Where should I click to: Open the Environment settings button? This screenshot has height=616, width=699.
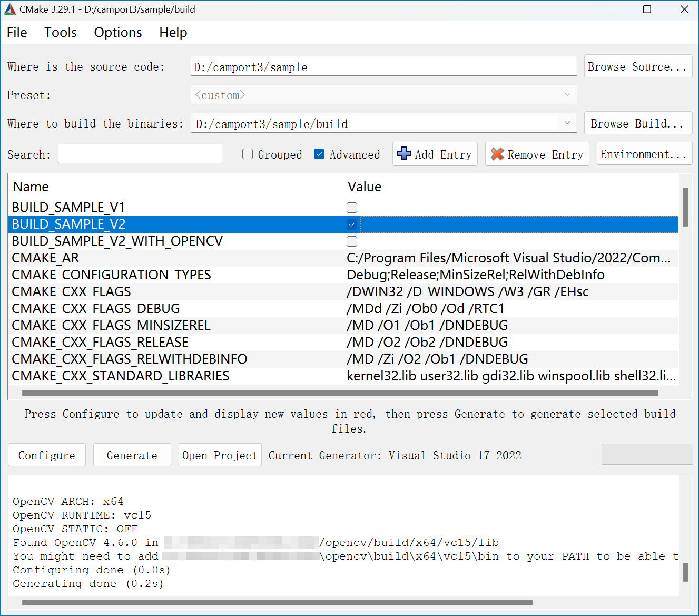(x=644, y=154)
